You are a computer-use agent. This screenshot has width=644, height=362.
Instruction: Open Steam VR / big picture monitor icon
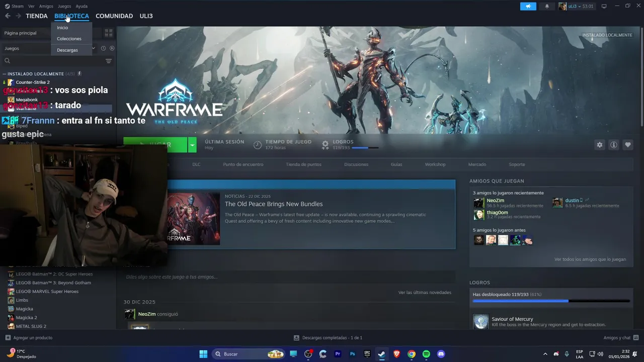604,6
